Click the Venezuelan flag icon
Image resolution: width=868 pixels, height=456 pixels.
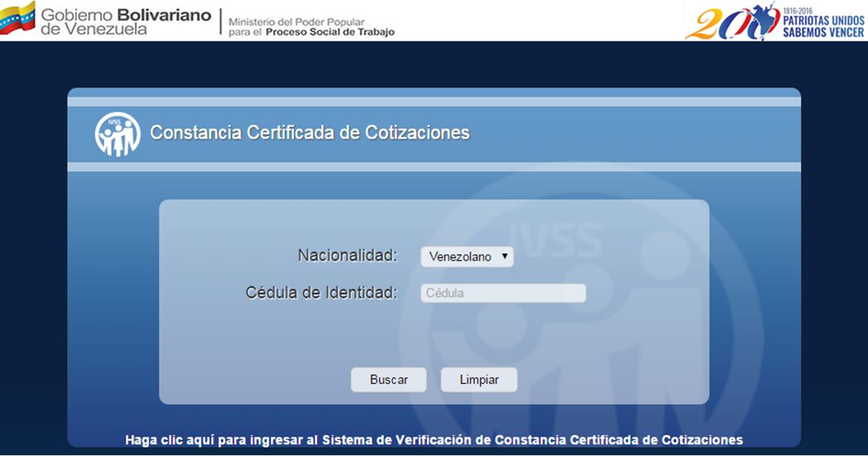[x=18, y=19]
